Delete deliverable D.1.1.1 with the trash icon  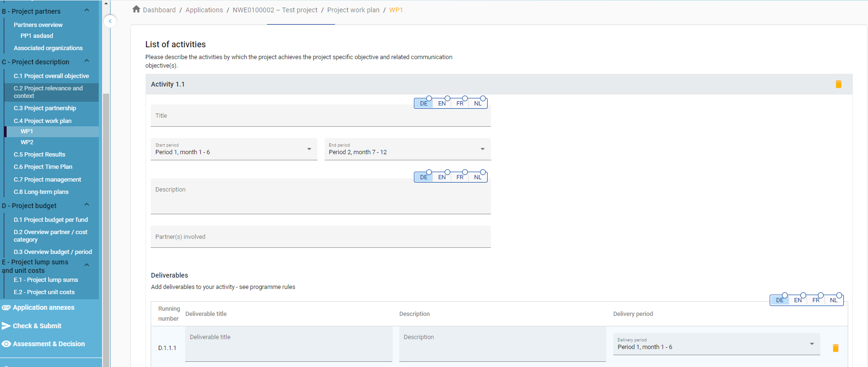tap(835, 348)
